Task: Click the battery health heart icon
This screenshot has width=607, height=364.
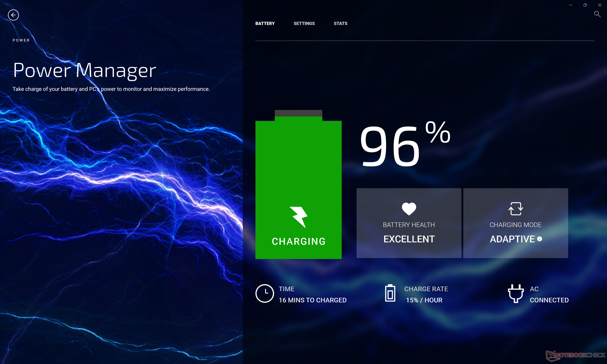Action: (409, 209)
